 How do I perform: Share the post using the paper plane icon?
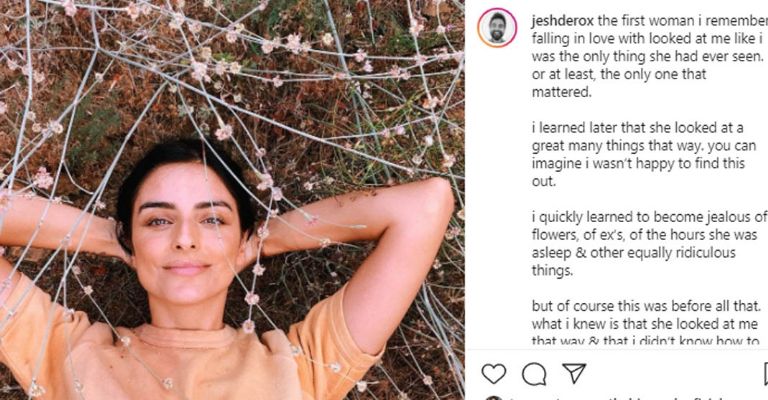pyautogui.click(x=574, y=374)
